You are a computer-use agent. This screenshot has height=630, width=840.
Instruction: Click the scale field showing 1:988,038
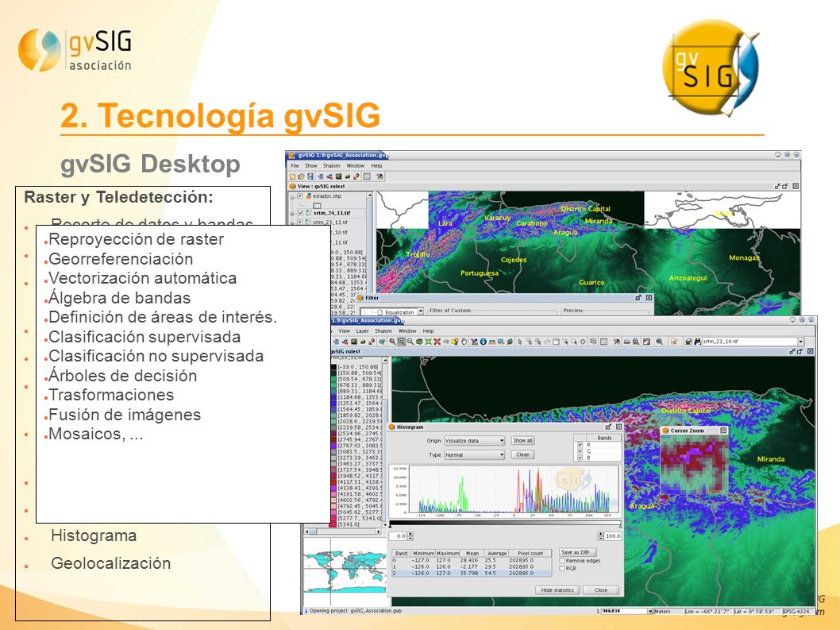click(x=624, y=611)
